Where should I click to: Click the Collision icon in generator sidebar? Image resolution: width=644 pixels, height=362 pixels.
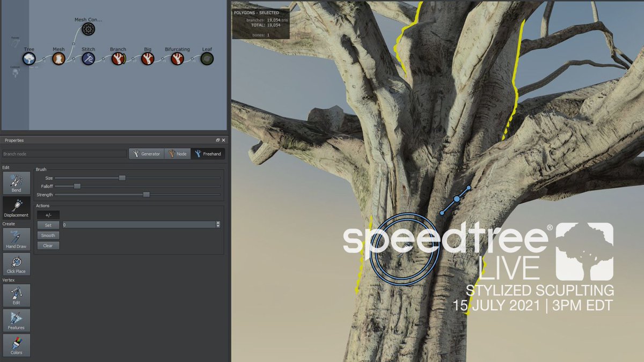[15, 72]
